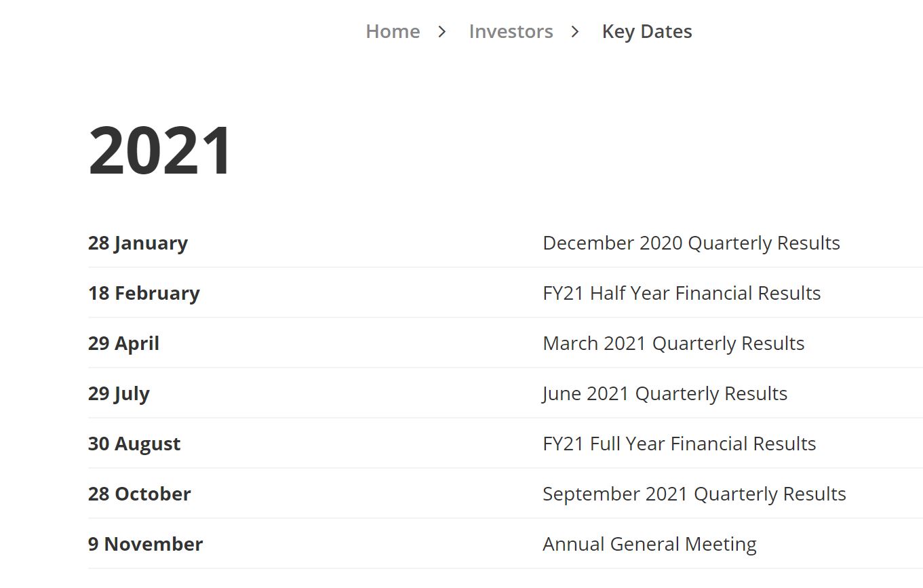Click the chevron after Home breadcrumb
Viewport: 923px width, 588px height.
(x=442, y=32)
